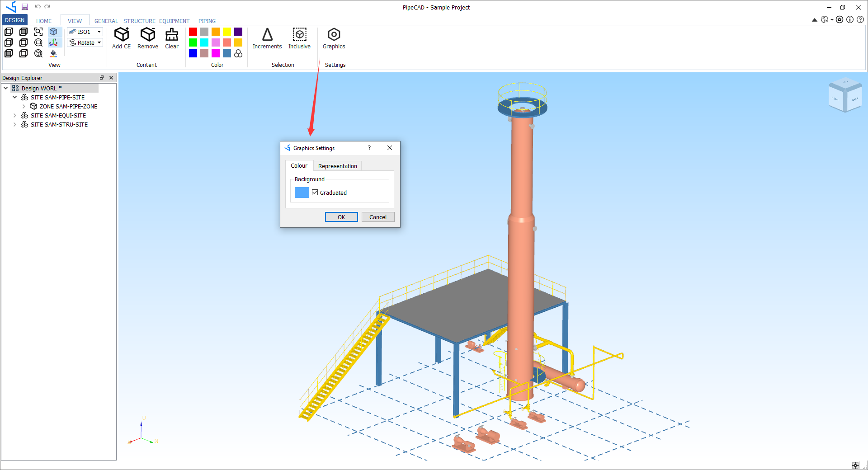Toggle the Graduated background checkbox

[x=315, y=192]
